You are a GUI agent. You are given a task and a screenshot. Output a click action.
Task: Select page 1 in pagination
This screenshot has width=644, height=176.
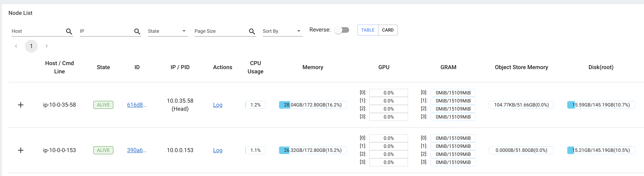click(x=31, y=46)
